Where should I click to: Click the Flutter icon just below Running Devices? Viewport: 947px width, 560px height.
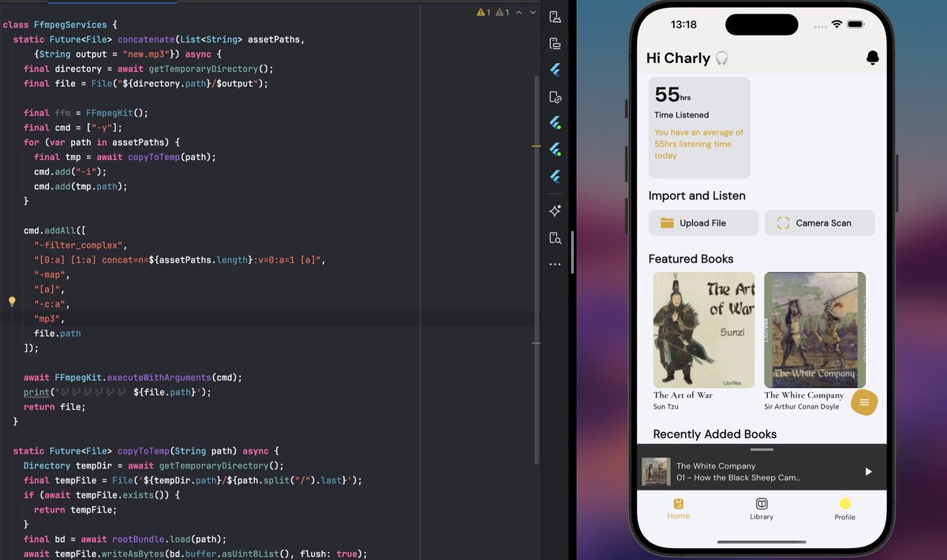(x=555, y=70)
